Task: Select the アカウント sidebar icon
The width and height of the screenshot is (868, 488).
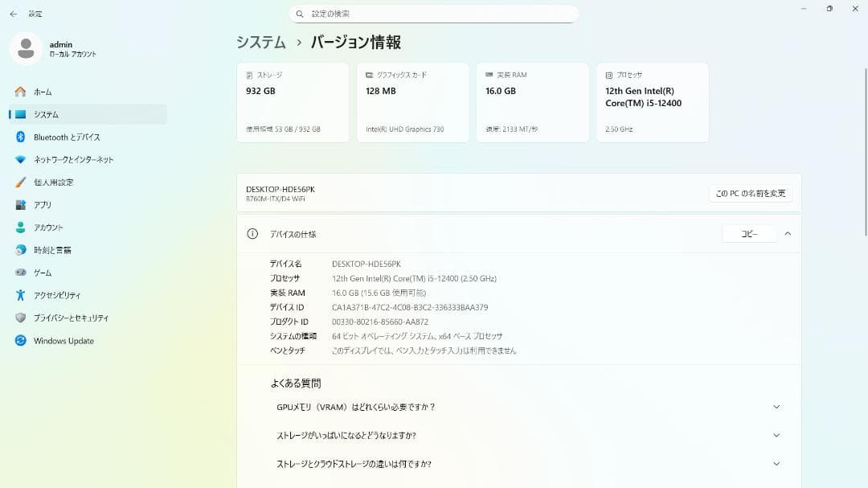Action: 20,227
